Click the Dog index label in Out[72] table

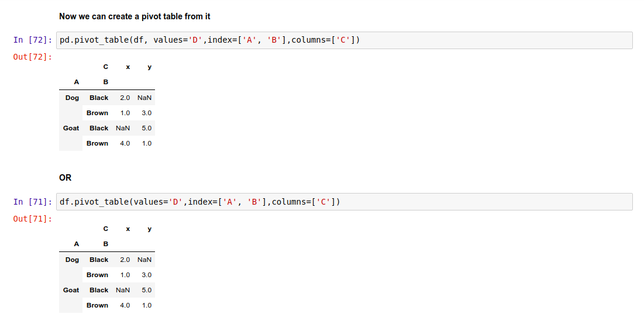[x=72, y=98]
